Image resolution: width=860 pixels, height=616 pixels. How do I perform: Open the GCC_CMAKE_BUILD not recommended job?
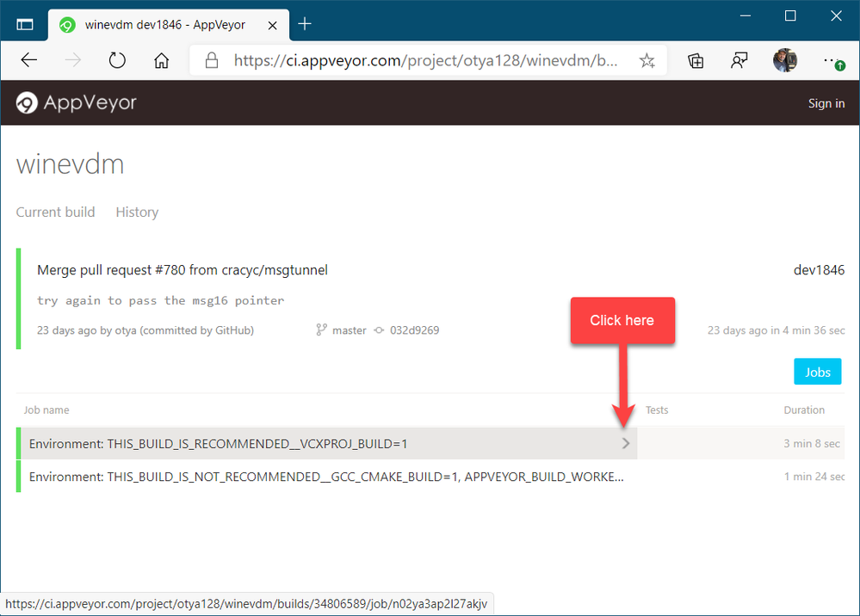click(x=327, y=477)
